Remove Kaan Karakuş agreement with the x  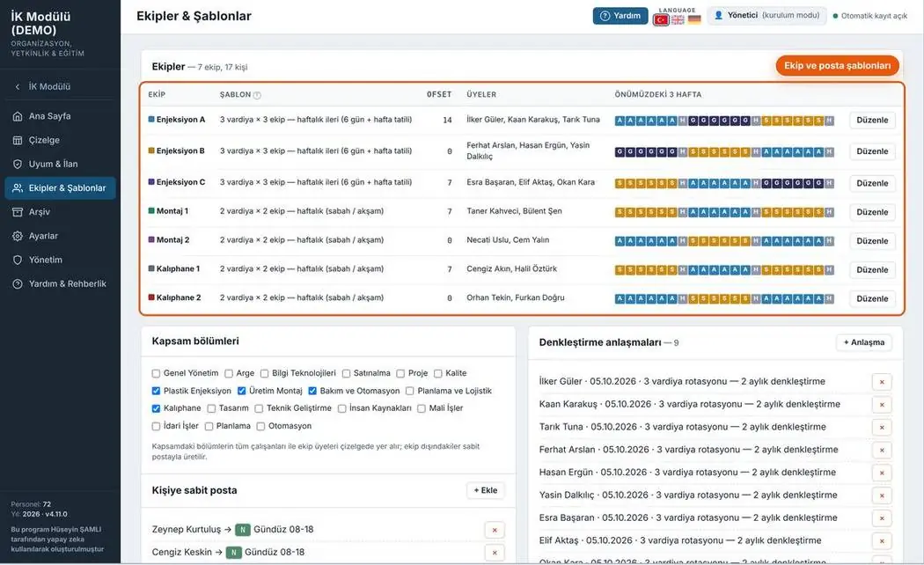(882, 405)
